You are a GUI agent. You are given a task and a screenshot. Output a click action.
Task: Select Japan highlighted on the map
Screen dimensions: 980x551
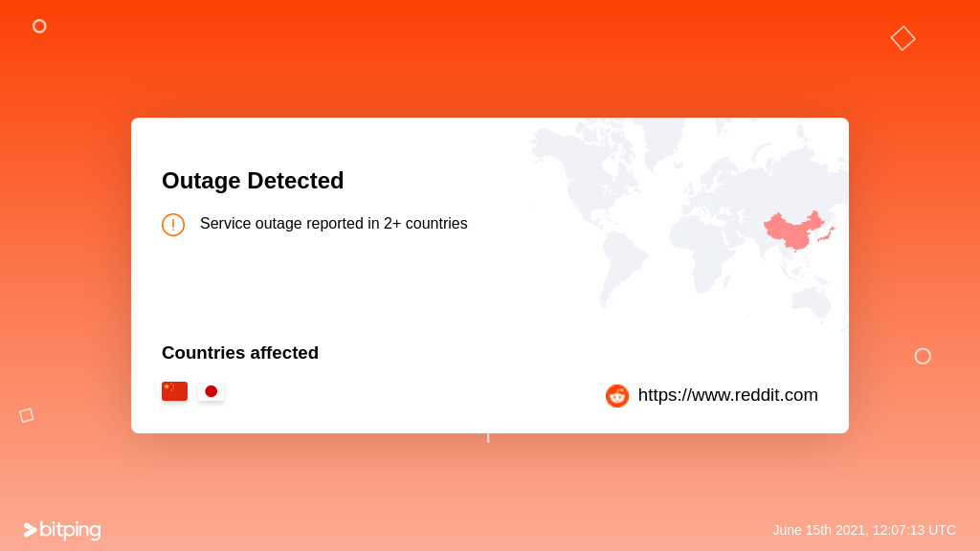coord(827,234)
